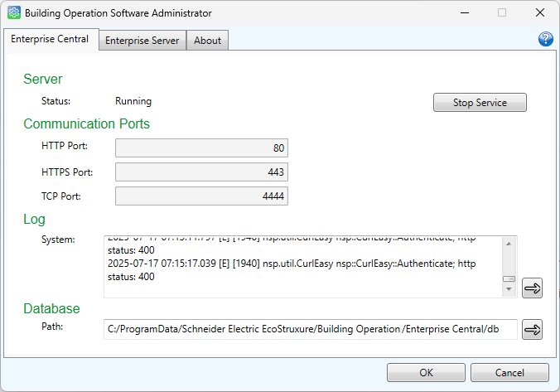Viewport: 560px width, 392px height.
Task: Click the 'HTTP Port:' label
Action: point(65,146)
